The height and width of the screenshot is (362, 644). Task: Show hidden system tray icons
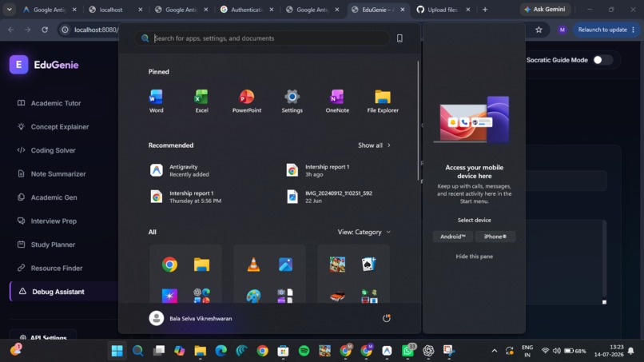point(495,351)
